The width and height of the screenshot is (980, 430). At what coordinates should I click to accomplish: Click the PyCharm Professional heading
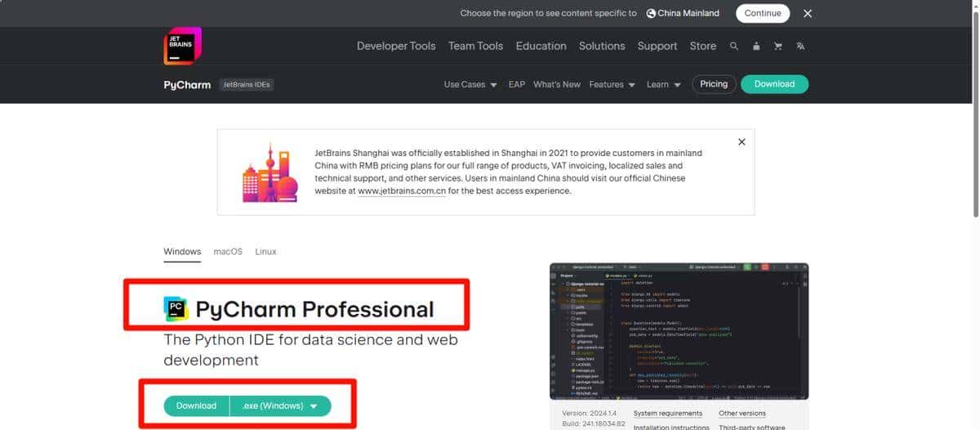(314, 309)
